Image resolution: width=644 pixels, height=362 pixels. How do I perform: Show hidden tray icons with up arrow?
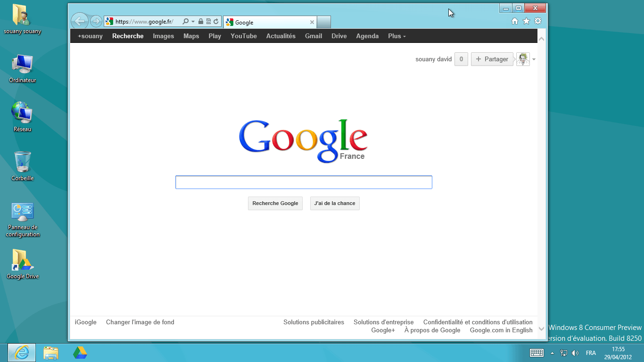[x=553, y=353]
